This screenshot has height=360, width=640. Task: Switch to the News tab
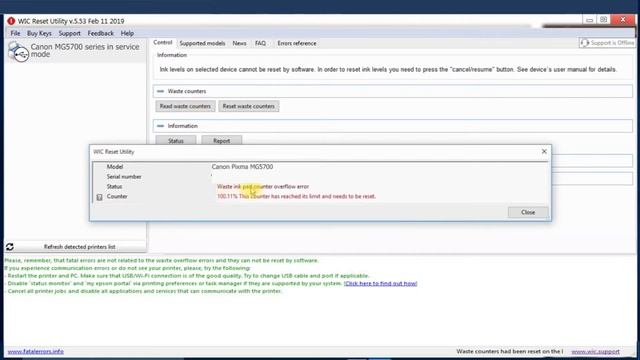(239, 43)
